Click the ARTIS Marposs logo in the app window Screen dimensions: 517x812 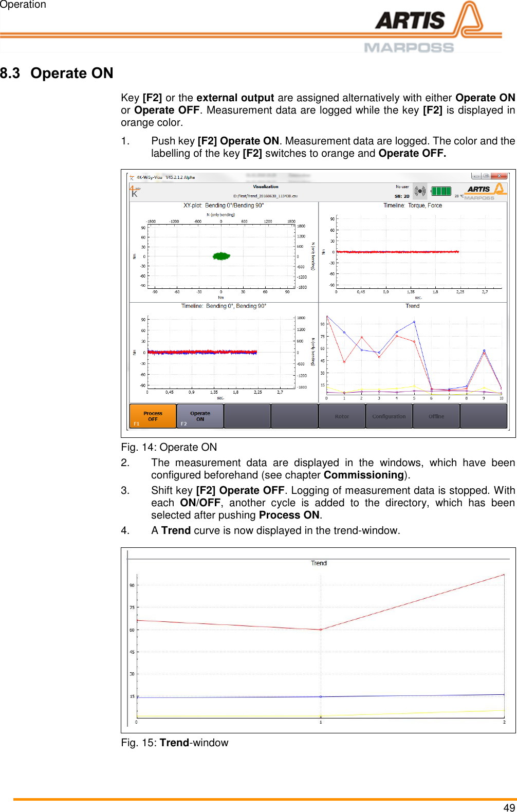[x=486, y=192]
